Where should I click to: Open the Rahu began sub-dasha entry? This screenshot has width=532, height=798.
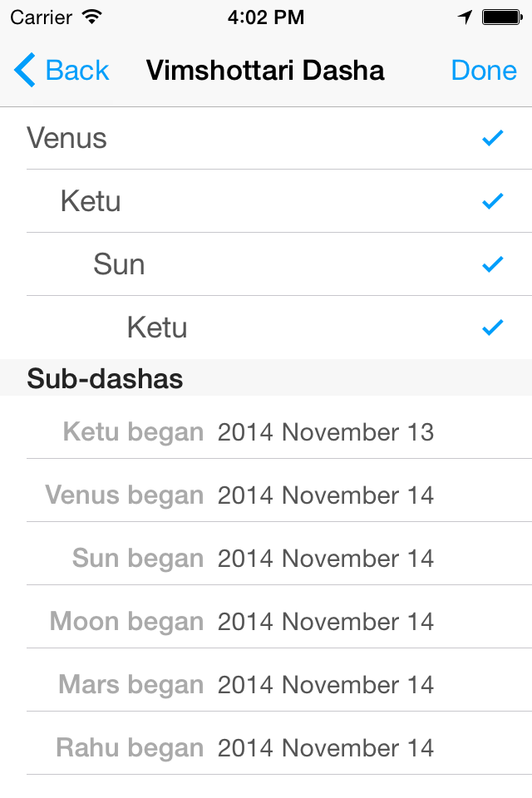pyautogui.click(x=266, y=747)
